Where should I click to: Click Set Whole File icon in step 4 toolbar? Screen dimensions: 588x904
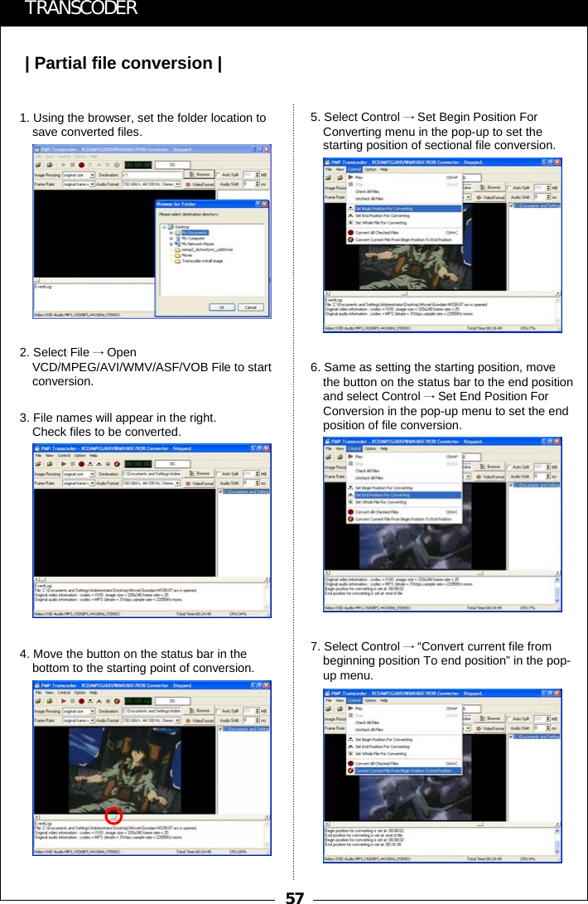click(x=108, y=701)
